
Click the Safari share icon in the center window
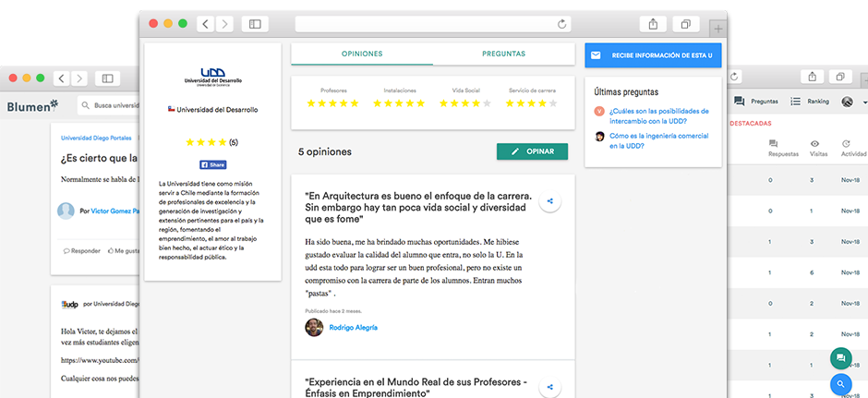click(653, 24)
